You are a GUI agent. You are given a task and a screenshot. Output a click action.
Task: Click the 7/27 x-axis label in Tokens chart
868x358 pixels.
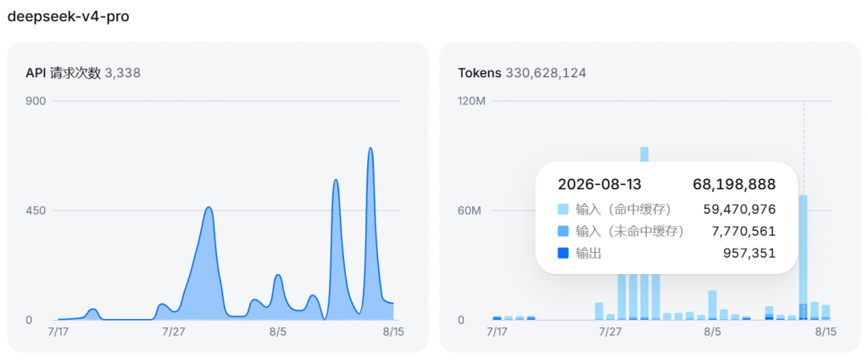(x=610, y=332)
